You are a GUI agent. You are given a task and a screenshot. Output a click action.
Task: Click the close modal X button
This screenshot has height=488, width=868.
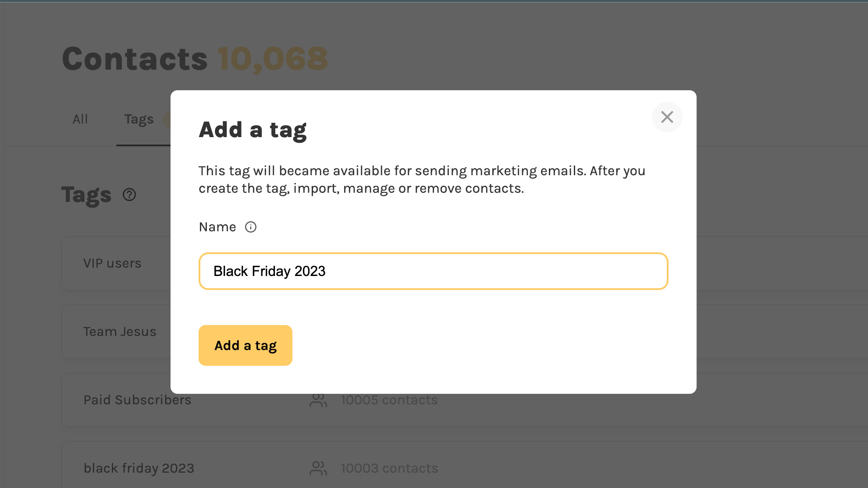[667, 117]
